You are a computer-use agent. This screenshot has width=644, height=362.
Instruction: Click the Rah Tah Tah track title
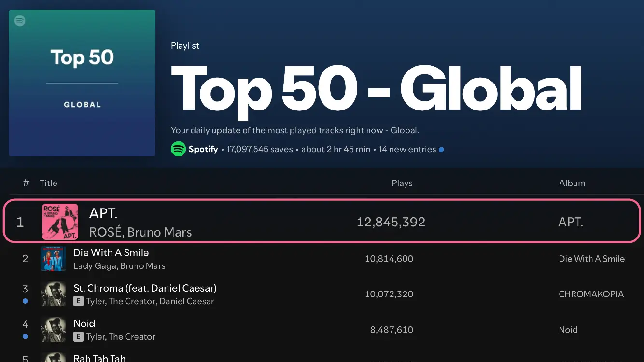point(99,358)
